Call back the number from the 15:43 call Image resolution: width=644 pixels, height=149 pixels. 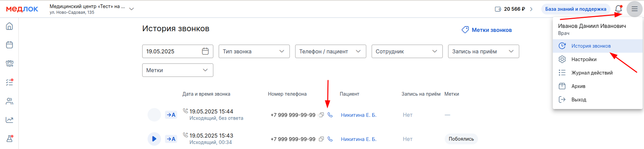(330, 139)
